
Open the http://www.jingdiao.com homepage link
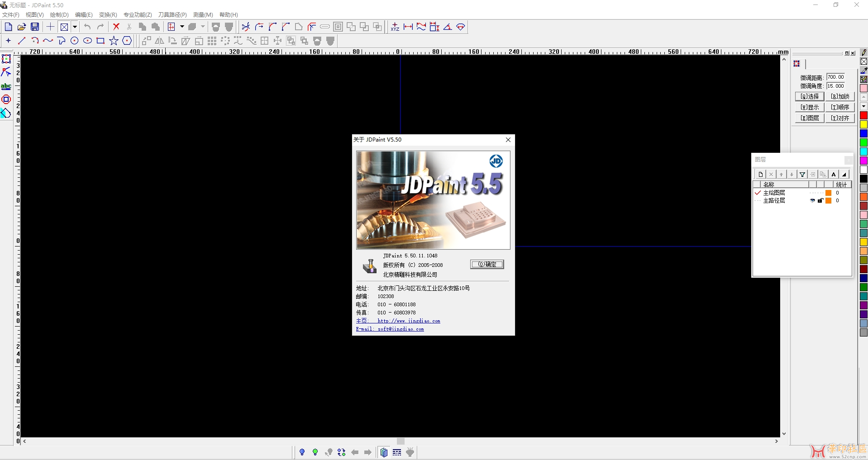coord(409,321)
